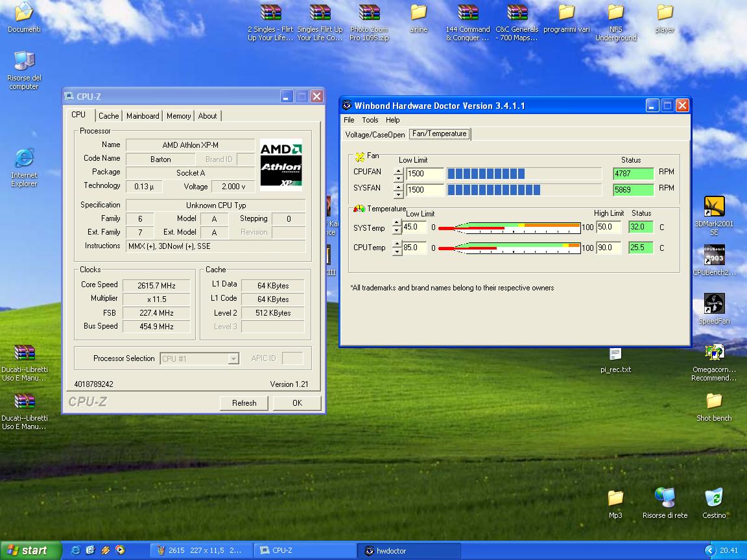Open the player folder
Image resolution: width=747 pixels, height=560 pixels.
[665, 17]
